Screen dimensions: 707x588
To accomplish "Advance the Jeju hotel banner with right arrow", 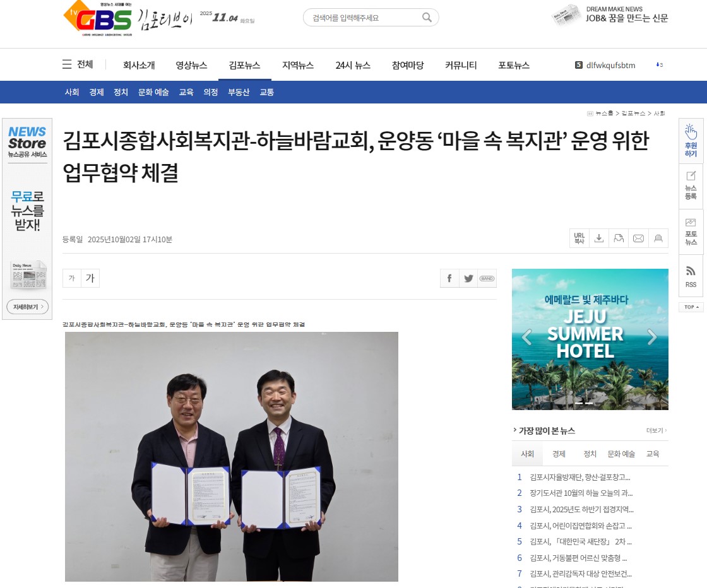I will tap(652, 336).
